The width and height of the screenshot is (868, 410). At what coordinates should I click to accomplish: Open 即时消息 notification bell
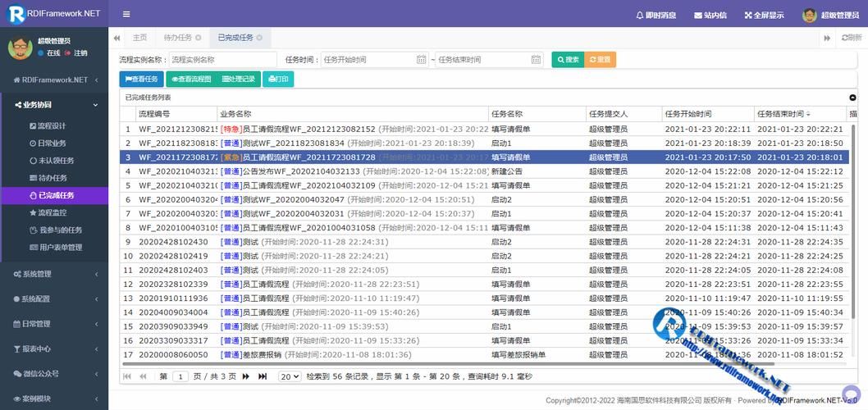pos(656,16)
